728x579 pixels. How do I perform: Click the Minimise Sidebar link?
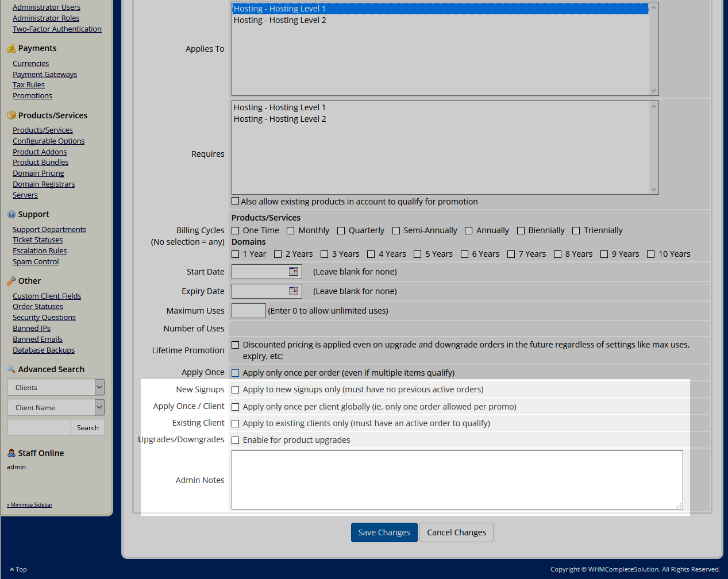point(30,505)
